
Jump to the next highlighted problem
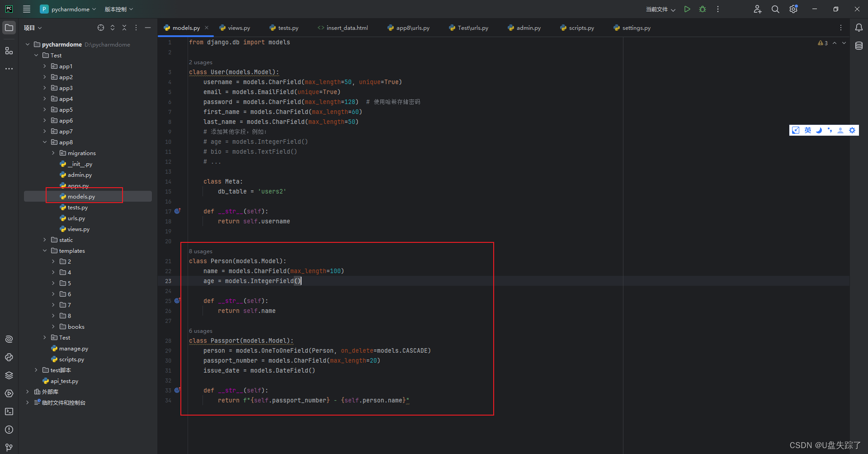click(844, 43)
